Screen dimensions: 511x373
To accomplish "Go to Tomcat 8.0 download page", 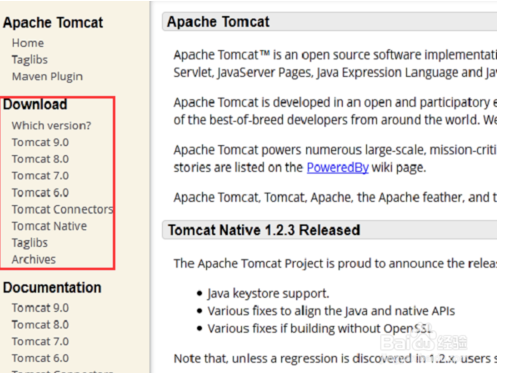I will (x=40, y=159).
